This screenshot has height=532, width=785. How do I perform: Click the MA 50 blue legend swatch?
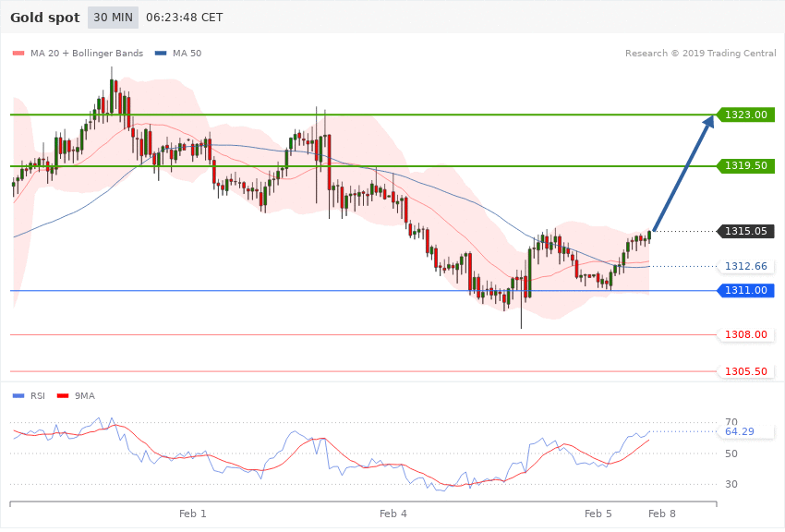(161, 53)
